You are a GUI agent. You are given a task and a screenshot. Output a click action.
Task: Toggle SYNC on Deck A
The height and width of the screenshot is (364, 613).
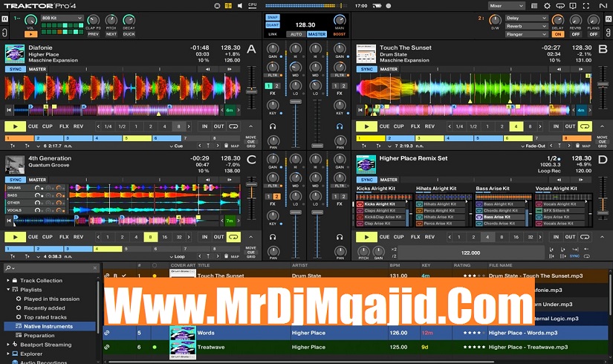(x=16, y=69)
